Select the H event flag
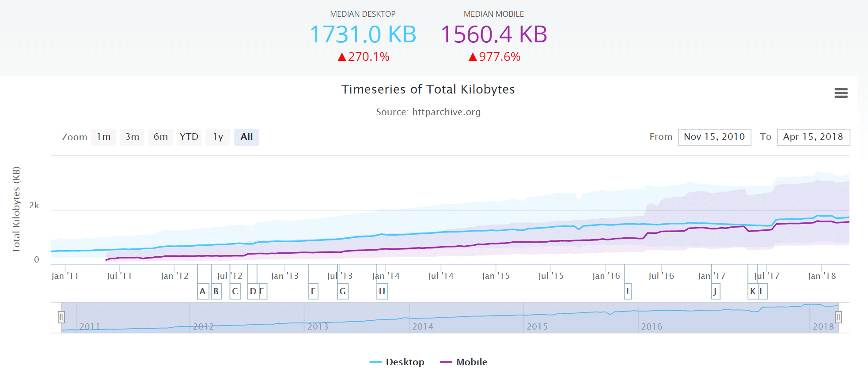Screen dimensions: 868x375 pos(382,291)
